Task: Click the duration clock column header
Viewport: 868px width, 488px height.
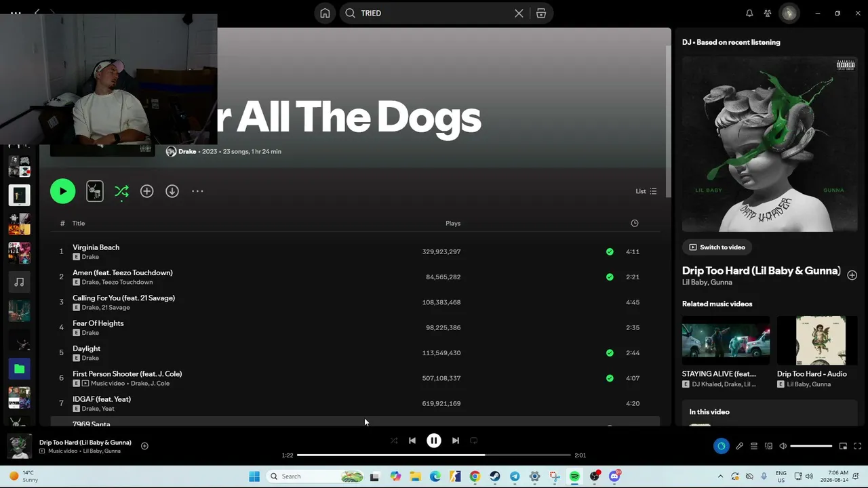Action: click(x=635, y=223)
